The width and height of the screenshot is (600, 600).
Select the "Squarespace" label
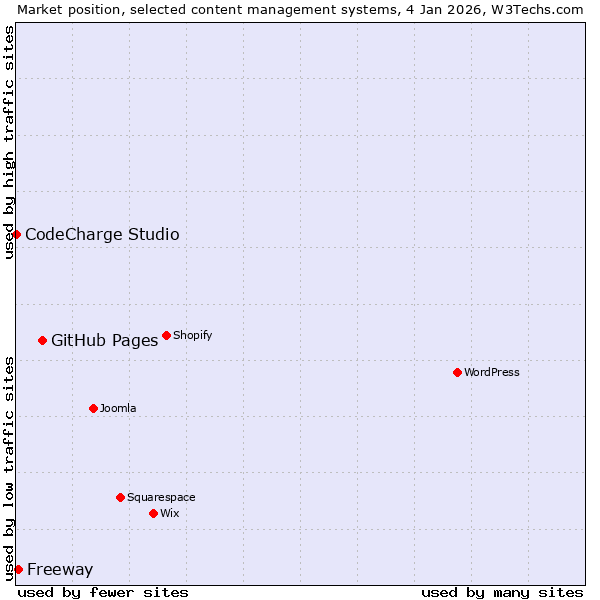(161, 497)
